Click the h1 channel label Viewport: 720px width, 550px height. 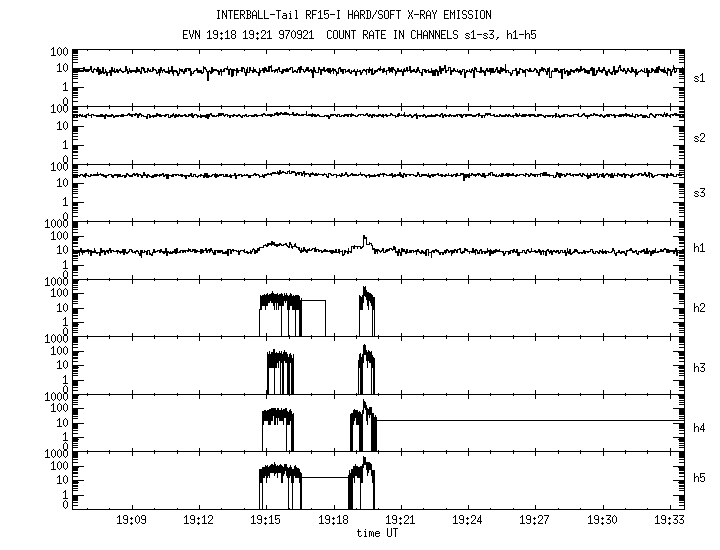701,250
